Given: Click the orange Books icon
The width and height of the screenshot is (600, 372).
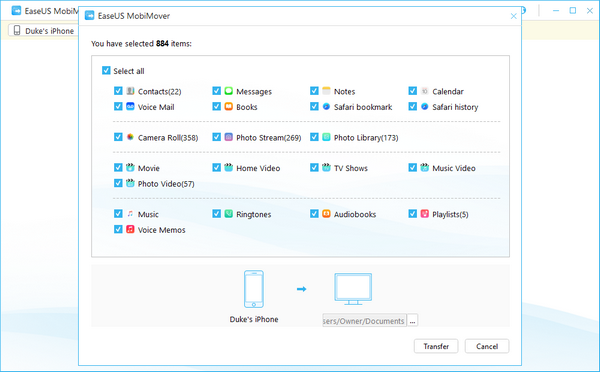Looking at the screenshot, I should 228,106.
